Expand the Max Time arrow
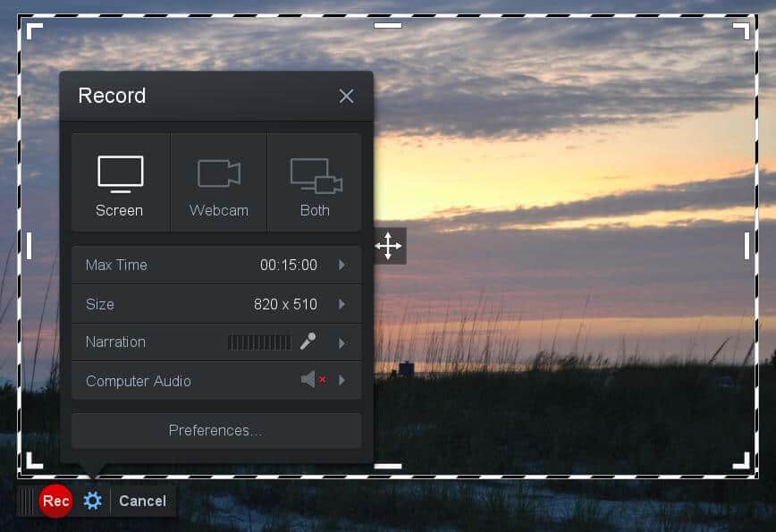The height and width of the screenshot is (532, 776). pyautogui.click(x=342, y=266)
